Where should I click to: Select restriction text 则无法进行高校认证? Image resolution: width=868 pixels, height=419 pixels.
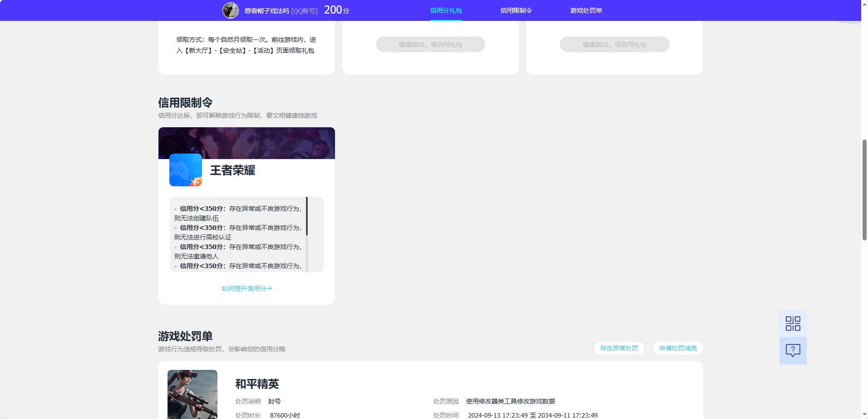(202, 237)
